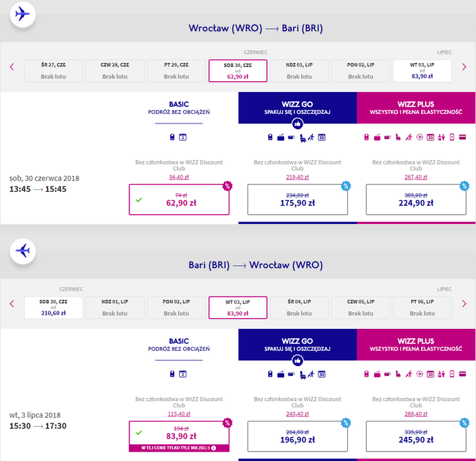Select outbound BASIC fare 62,90 zł
Image resolution: width=476 pixels, height=461 pixels.
click(179, 199)
